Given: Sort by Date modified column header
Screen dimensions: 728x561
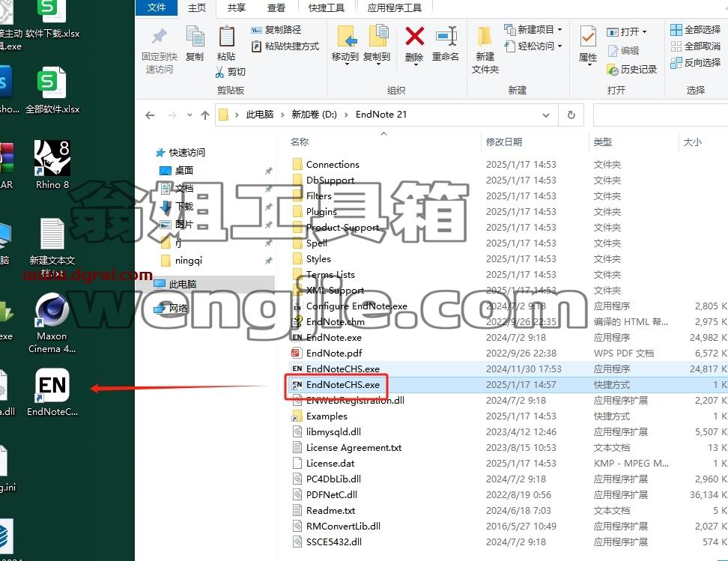Looking at the screenshot, I should click(503, 142).
